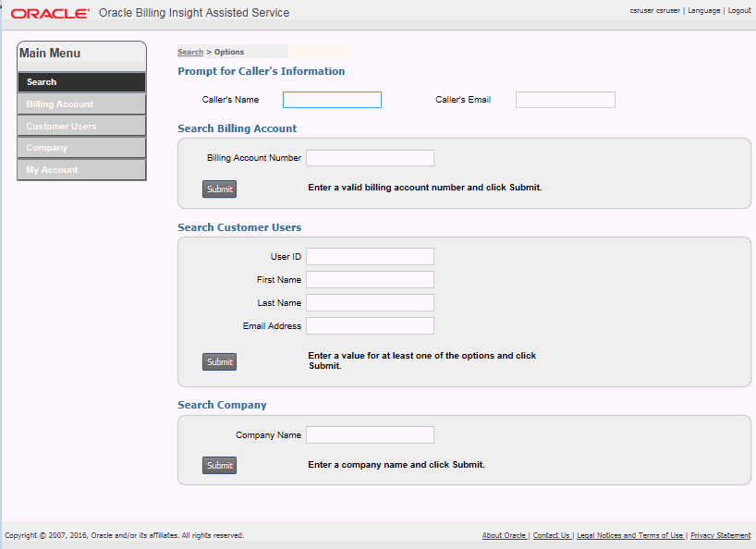The width and height of the screenshot is (756, 549).
Task: Click the copyright notice text
Action: tap(125, 535)
